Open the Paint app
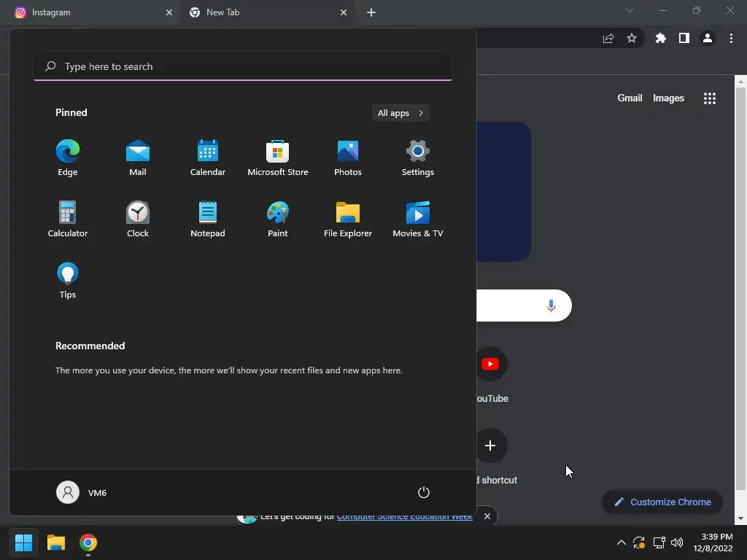Image resolution: width=747 pixels, height=560 pixels. tap(278, 219)
